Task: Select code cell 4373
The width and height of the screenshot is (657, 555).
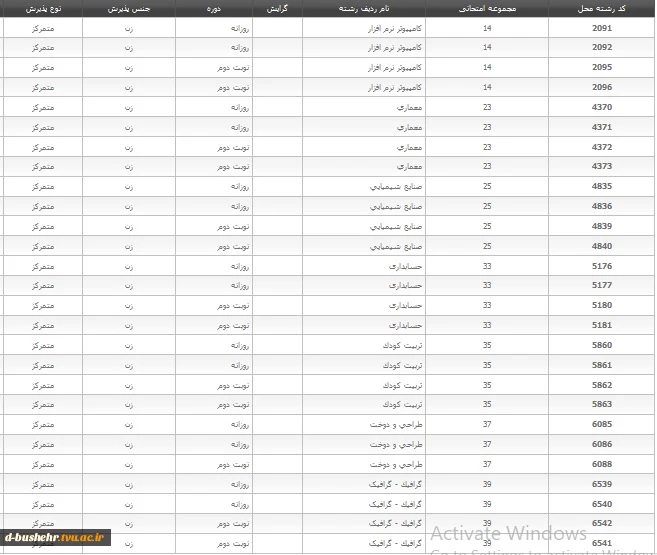Action: (602, 166)
